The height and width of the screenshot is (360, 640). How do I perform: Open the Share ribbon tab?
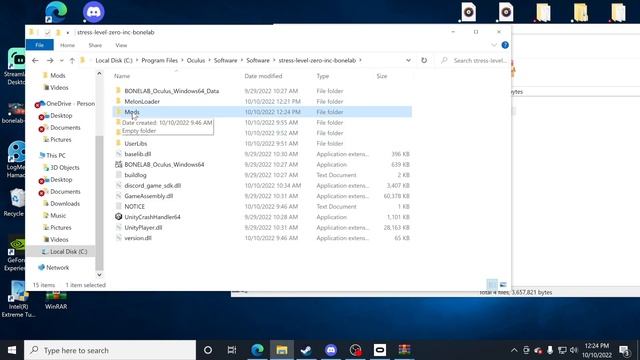click(95, 45)
